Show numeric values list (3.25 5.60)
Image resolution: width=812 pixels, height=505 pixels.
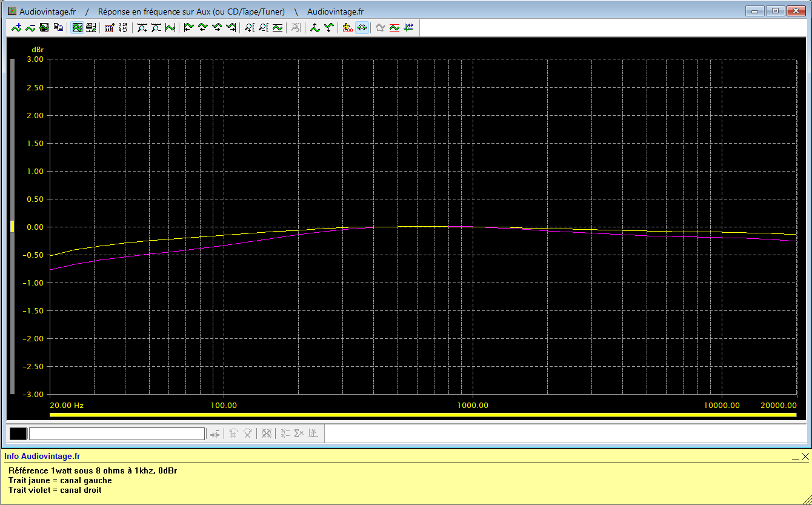[124, 27]
